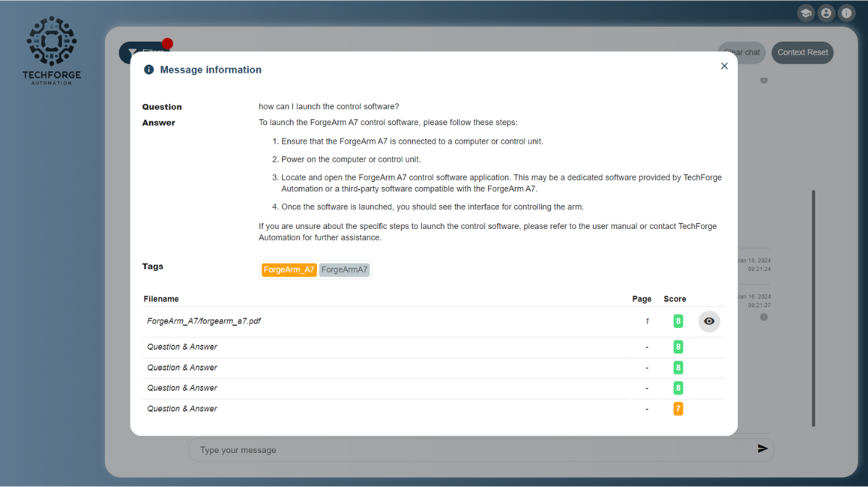Close the Message information dialog

[x=724, y=66]
